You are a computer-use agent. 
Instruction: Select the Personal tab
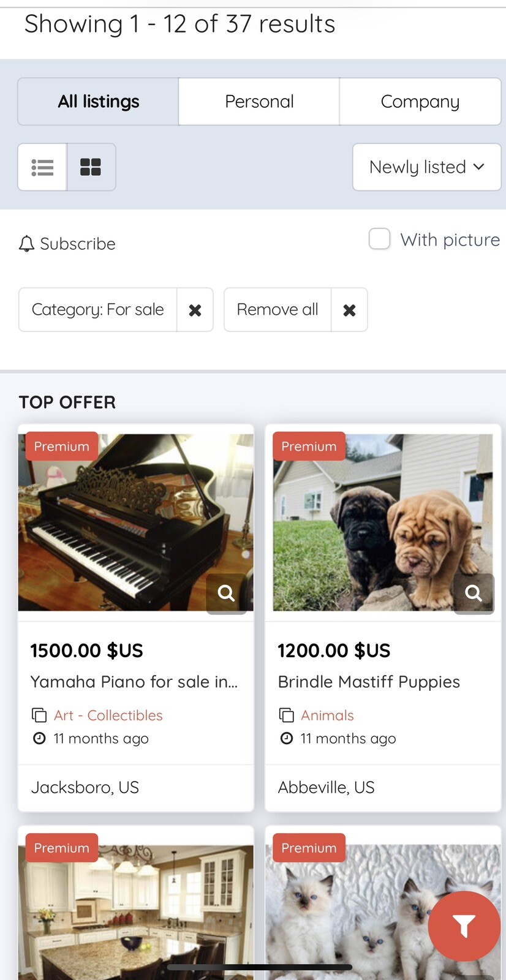click(x=259, y=102)
